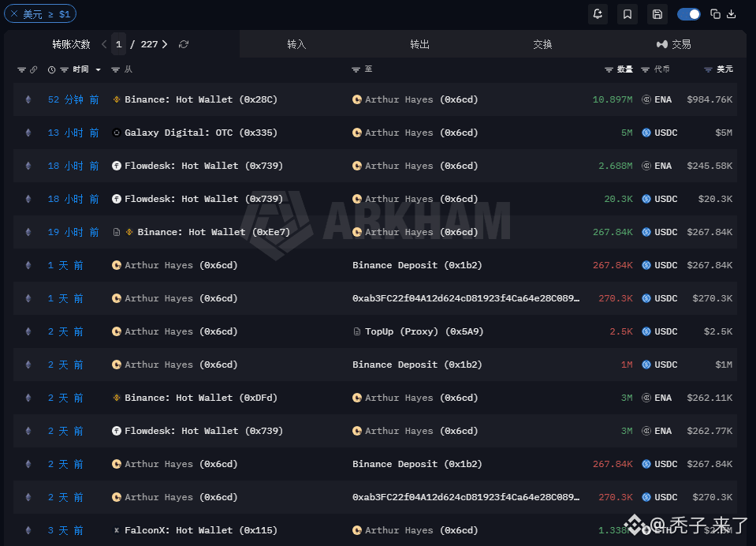Click the chain link column icon
Viewport: 756px width, 546px height.
click(33, 70)
